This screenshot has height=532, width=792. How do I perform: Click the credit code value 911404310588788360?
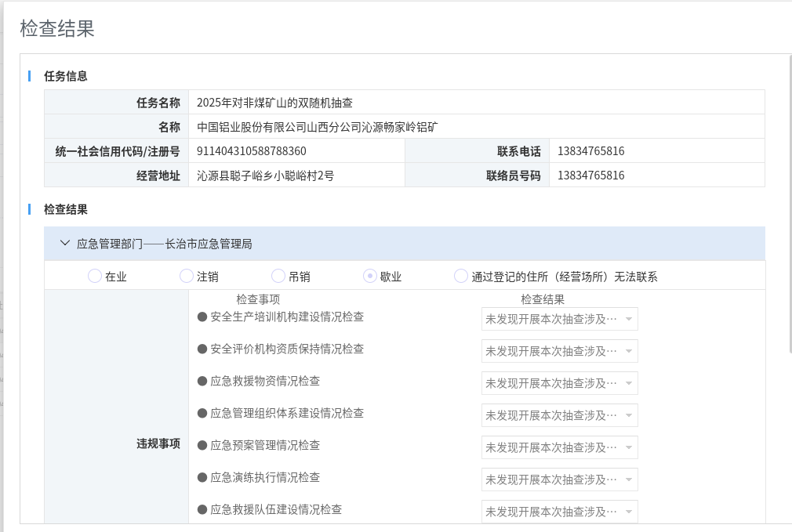pos(252,151)
